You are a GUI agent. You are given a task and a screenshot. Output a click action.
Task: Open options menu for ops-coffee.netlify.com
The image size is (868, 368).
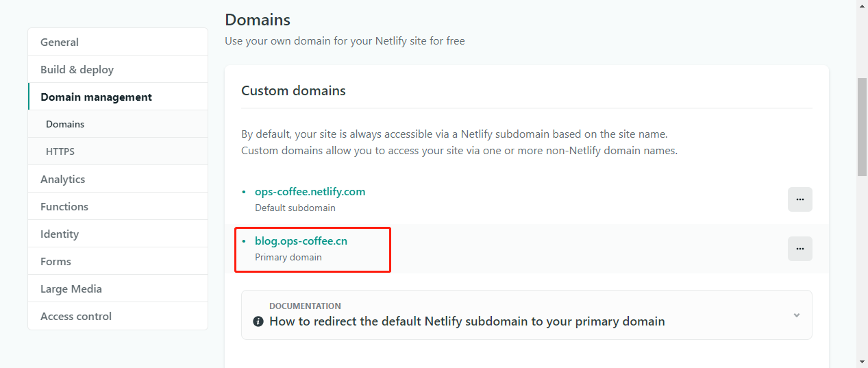tap(799, 199)
